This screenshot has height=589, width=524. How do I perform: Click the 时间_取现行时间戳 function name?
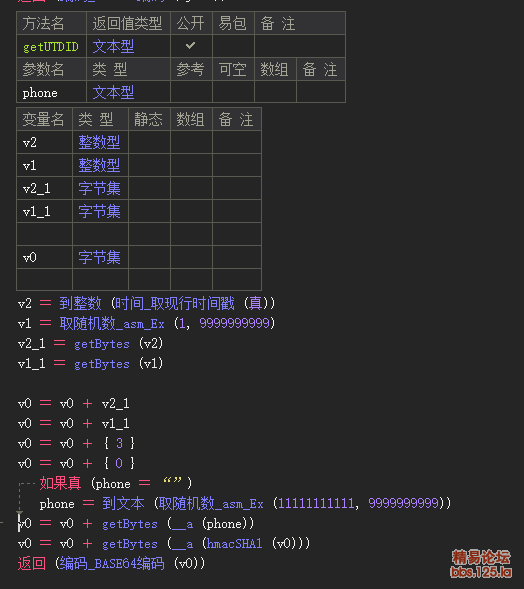pos(174,304)
